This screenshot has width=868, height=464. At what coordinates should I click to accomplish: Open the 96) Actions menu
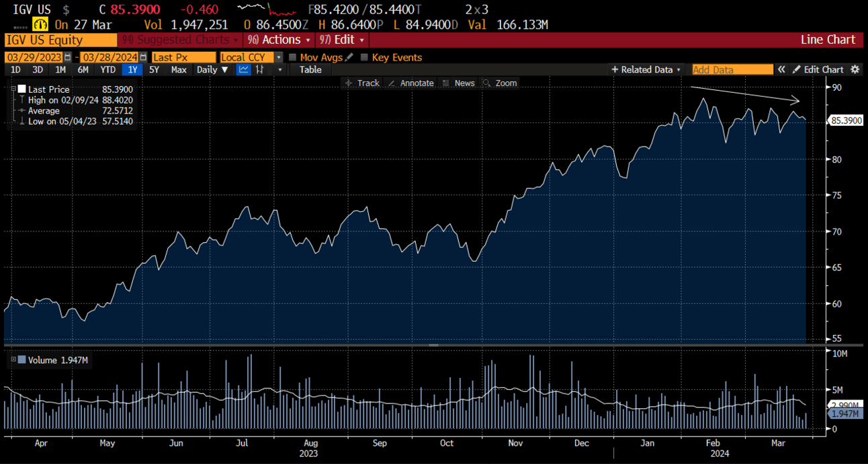pos(280,40)
